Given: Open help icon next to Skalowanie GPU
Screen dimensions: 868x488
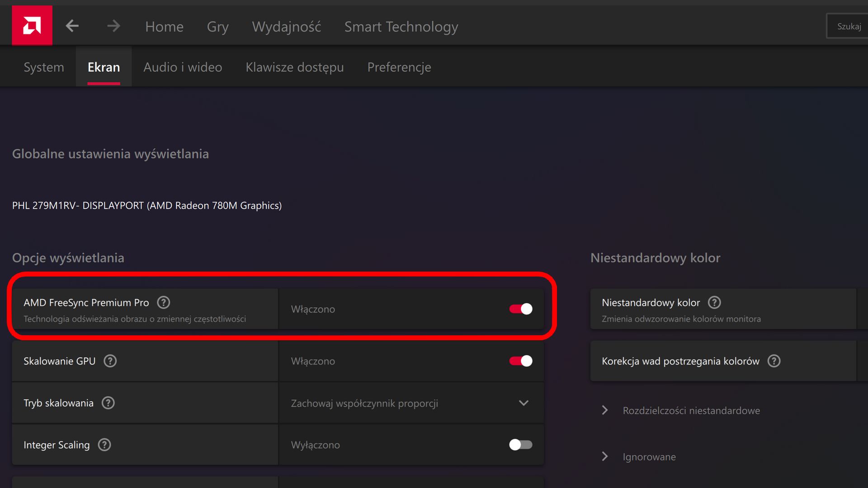Looking at the screenshot, I should [110, 361].
